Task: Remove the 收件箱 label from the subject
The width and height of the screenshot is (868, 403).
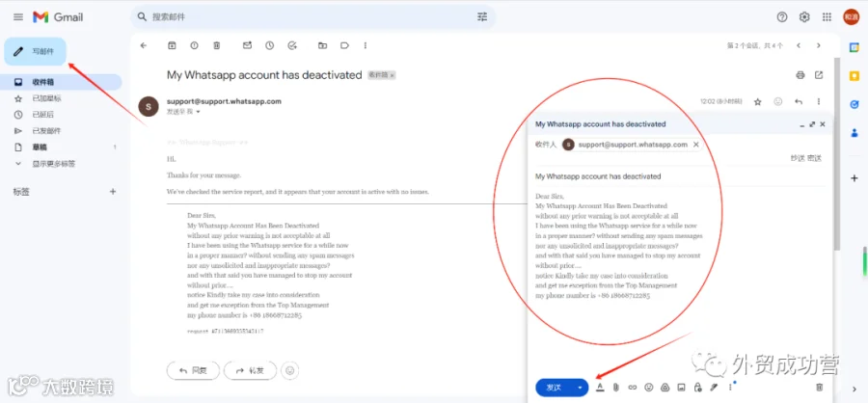Action: (x=392, y=75)
